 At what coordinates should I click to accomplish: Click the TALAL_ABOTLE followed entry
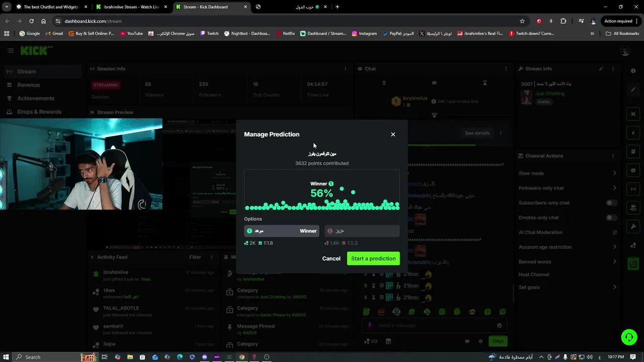[153, 311]
